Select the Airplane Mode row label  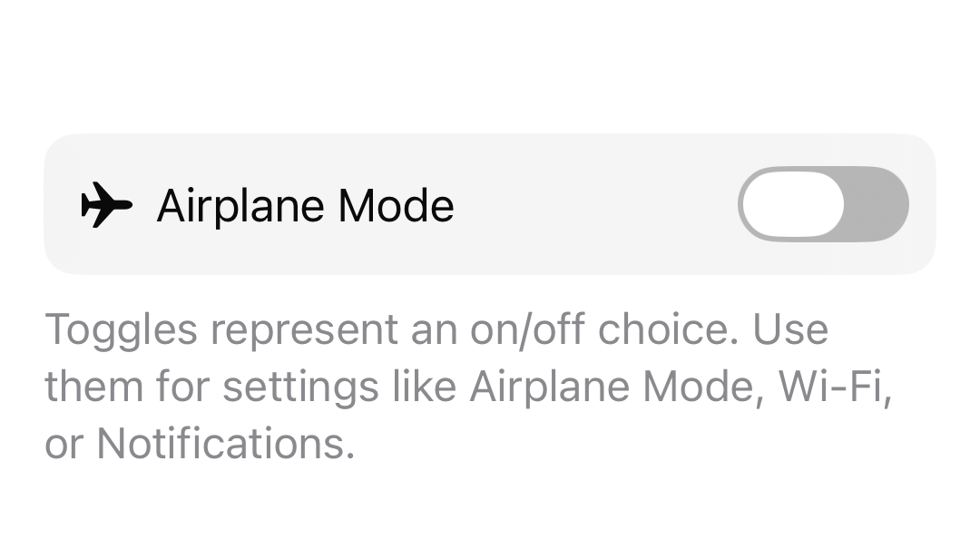pos(305,206)
